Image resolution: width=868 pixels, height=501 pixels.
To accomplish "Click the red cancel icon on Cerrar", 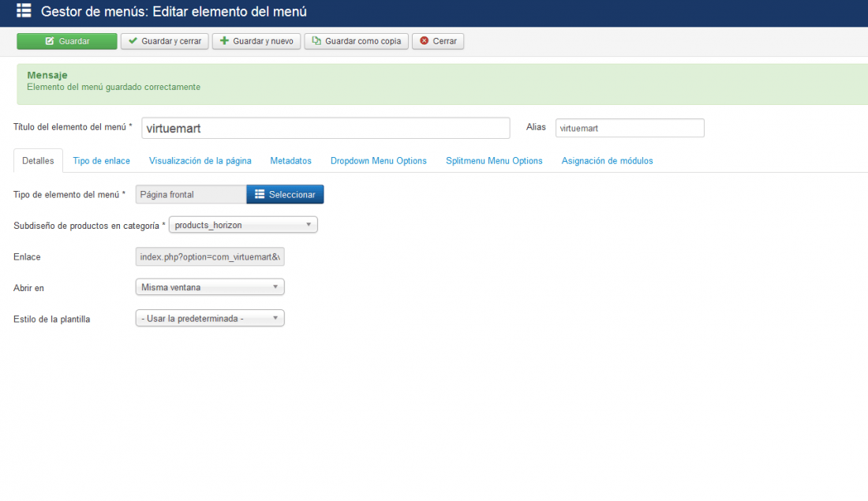I will (x=425, y=41).
